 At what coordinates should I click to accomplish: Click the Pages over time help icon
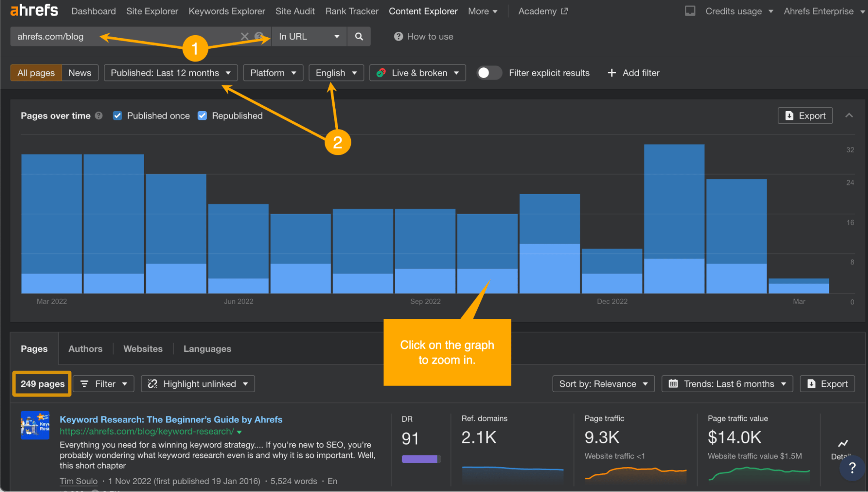[x=99, y=116]
